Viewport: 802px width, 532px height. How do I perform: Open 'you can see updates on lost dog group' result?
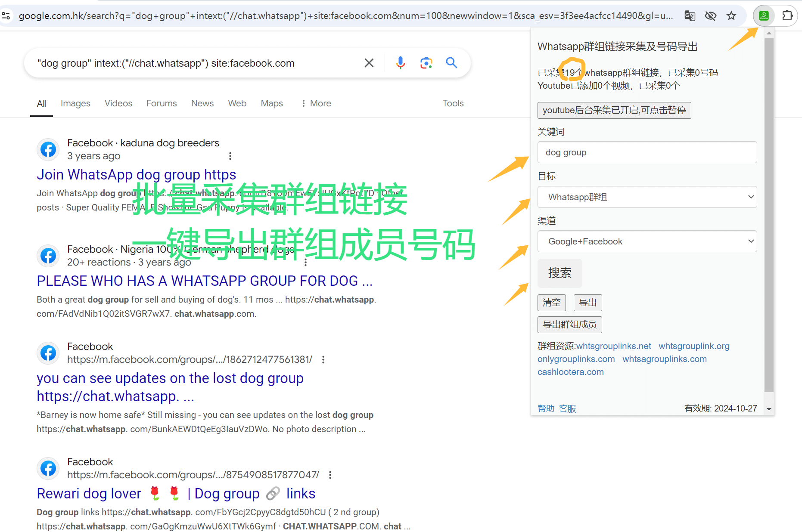click(x=170, y=387)
